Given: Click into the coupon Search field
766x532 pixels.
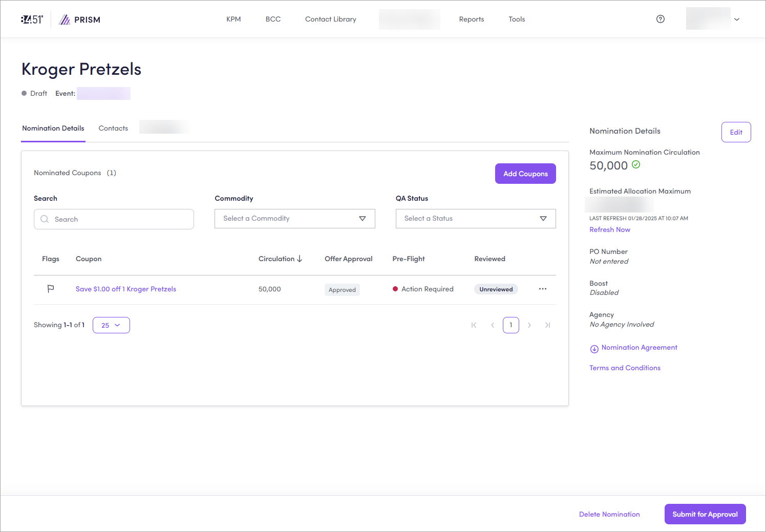Looking at the screenshot, I should click(114, 219).
